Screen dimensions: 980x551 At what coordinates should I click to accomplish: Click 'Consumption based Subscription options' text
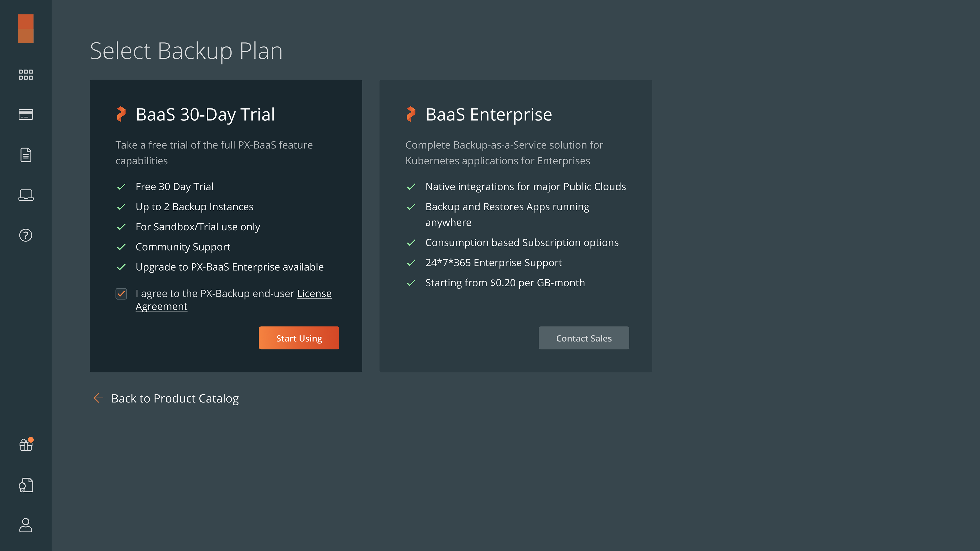point(522,242)
